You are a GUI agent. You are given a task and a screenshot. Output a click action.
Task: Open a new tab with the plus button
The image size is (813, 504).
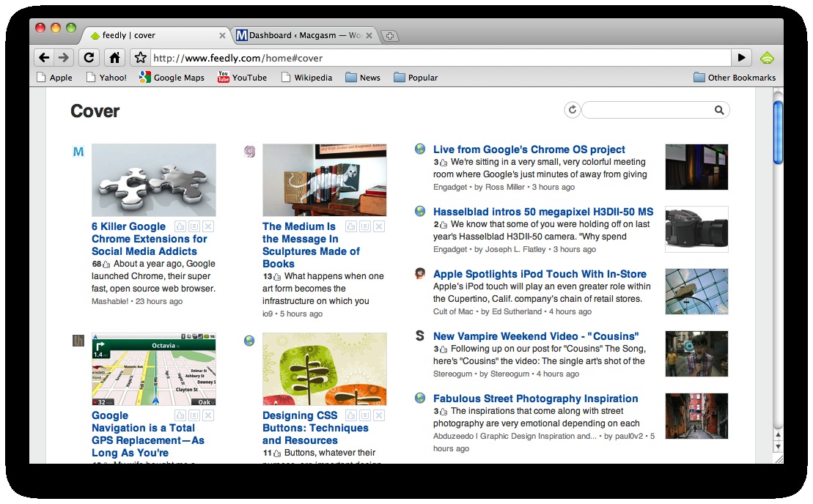click(x=390, y=36)
